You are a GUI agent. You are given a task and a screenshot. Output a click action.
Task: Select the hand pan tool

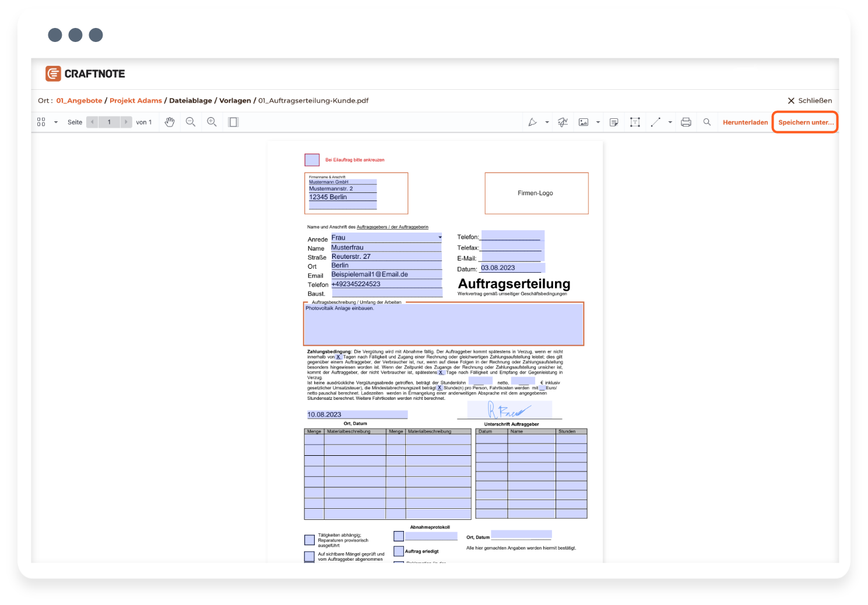[x=170, y=122]
